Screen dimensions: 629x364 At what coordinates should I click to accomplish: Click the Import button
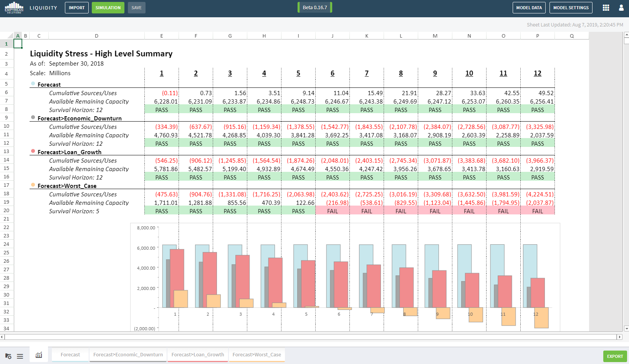77,8
